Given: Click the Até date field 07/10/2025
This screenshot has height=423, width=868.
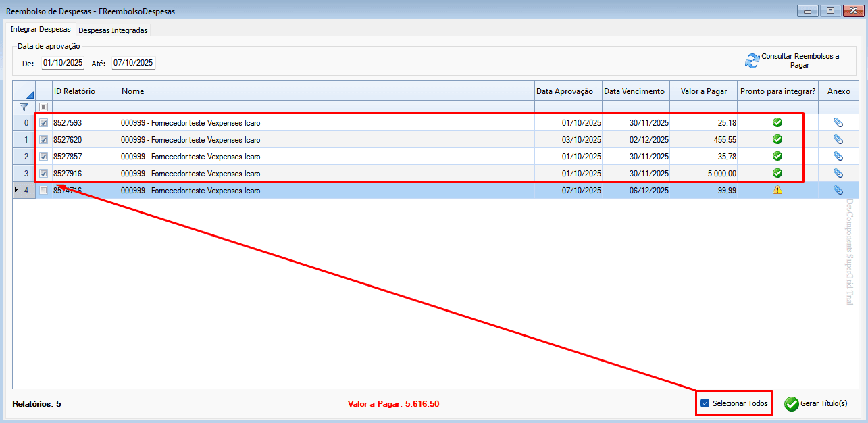Looking at the screenshot, I should (x=133, y=63).
